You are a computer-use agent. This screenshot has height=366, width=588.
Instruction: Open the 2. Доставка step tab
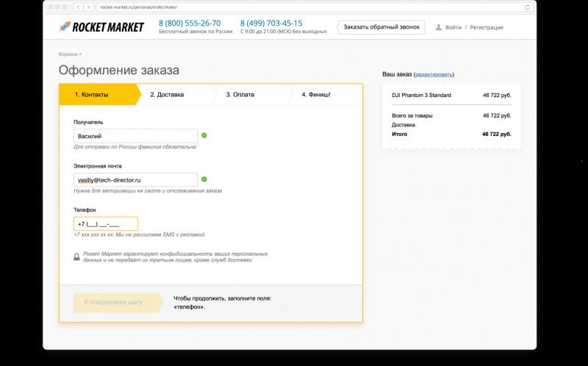176,95
